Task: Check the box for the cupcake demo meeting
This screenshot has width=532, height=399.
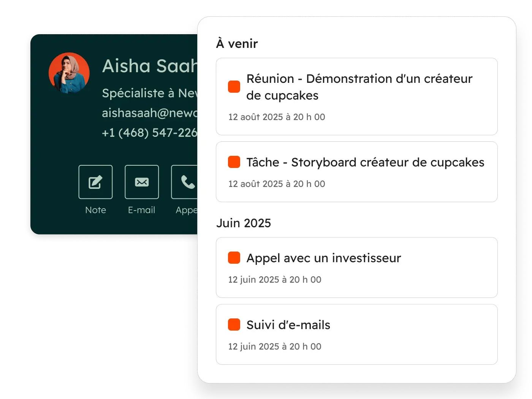Action: pyautogui.click(x=234, y=87)
